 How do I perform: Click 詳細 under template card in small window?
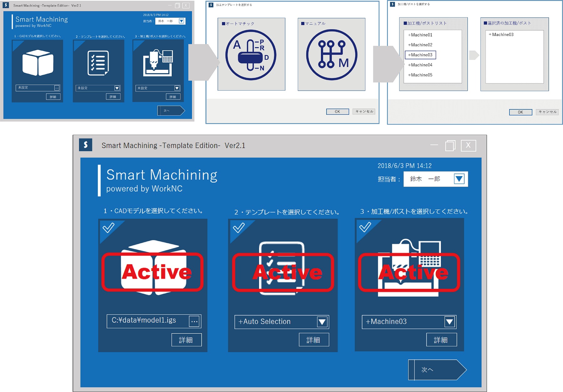pos(113,97)
